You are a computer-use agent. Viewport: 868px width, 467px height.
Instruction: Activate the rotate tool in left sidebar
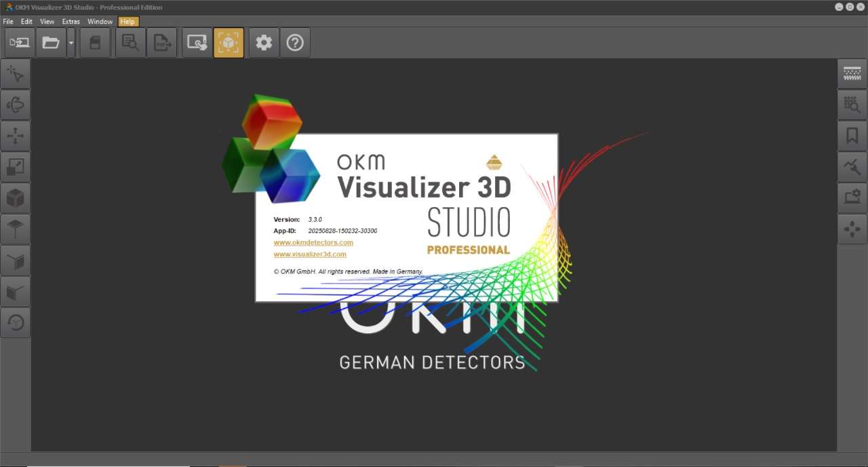[15, 105]
